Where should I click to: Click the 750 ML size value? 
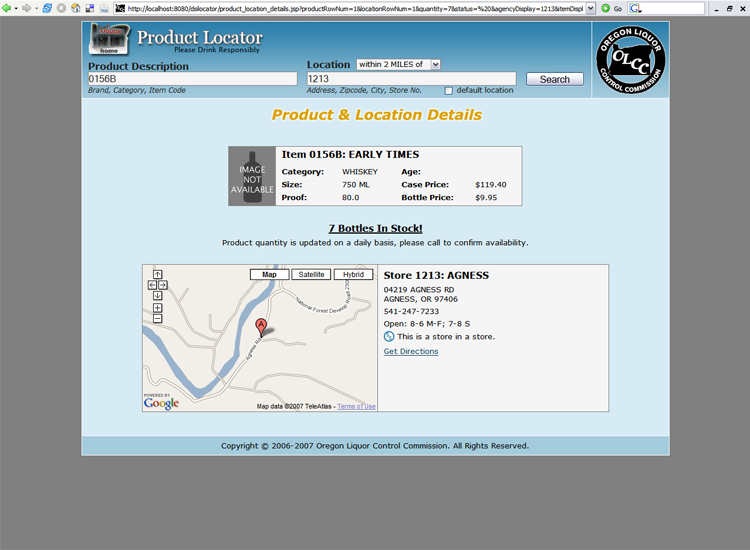click(x=356, y=185)
